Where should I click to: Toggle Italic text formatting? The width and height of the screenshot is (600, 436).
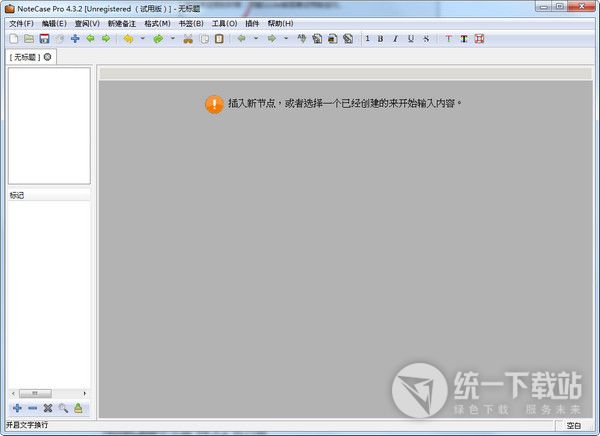pyautogui.click(x=395, y=39)
